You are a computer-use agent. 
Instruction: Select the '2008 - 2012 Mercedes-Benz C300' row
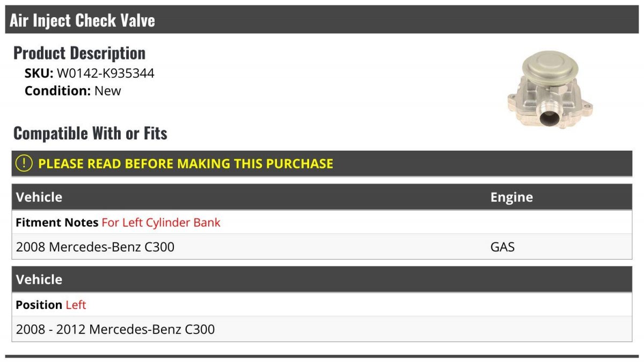click(x=115, y=329)
